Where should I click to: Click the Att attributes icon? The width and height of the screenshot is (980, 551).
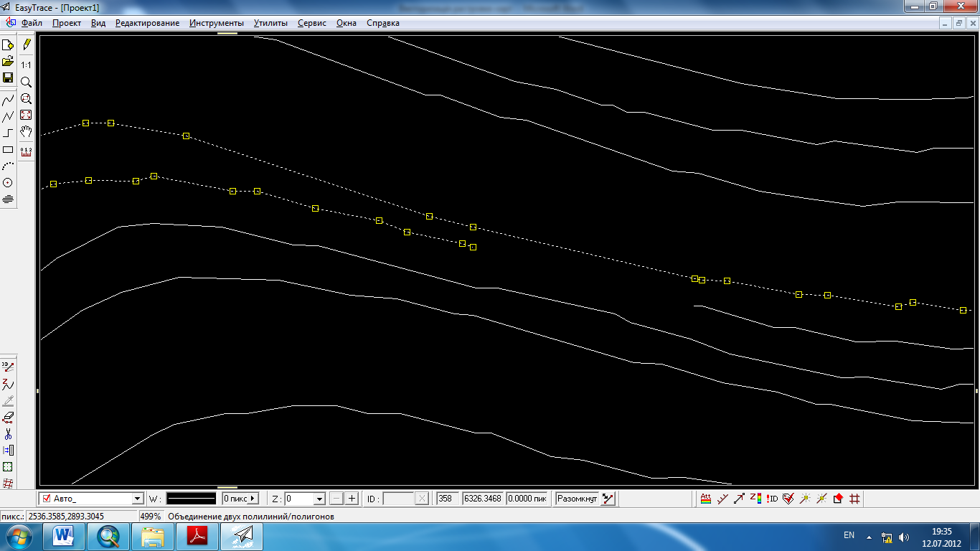[x=705, y=499]
